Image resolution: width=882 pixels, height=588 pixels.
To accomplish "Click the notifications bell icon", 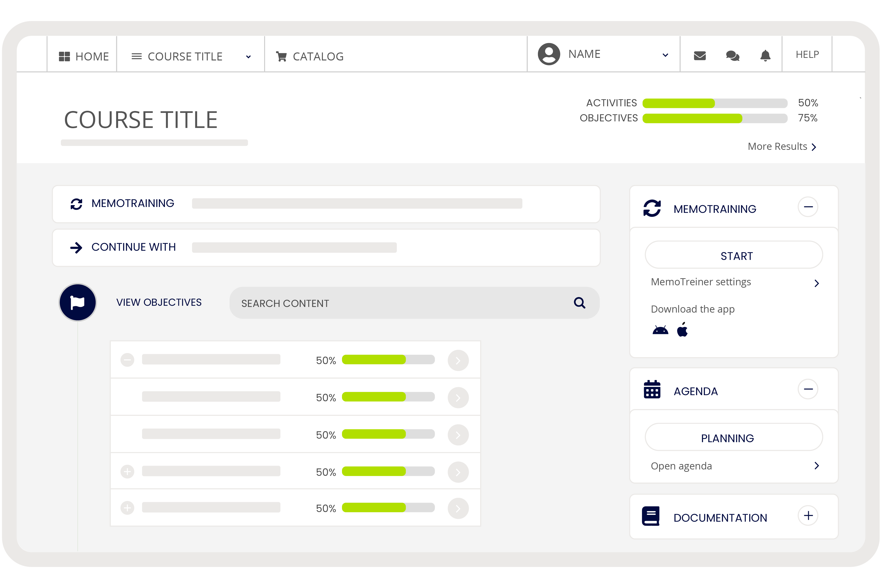I will tap(765, 56).
